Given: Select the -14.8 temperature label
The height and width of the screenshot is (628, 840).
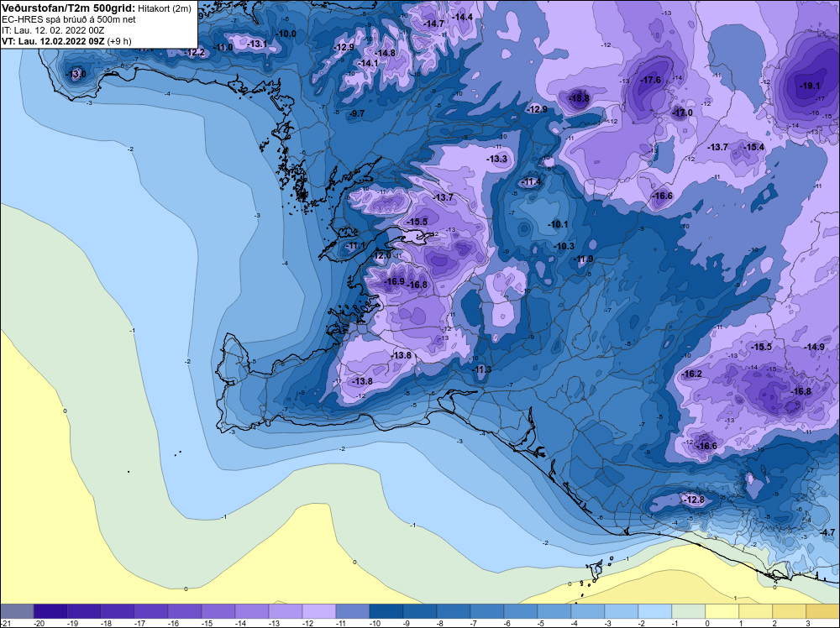Looking at the screenshot, I should click(386, 53).
